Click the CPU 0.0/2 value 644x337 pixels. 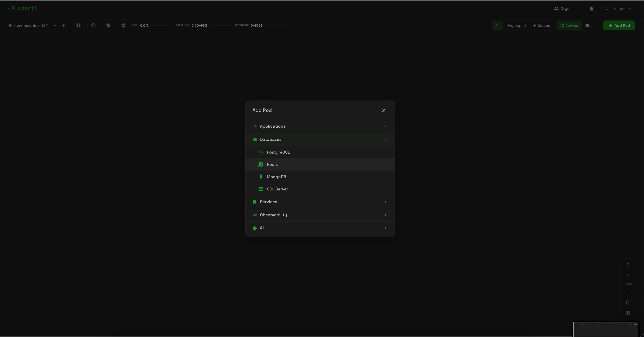click(144, 26)
